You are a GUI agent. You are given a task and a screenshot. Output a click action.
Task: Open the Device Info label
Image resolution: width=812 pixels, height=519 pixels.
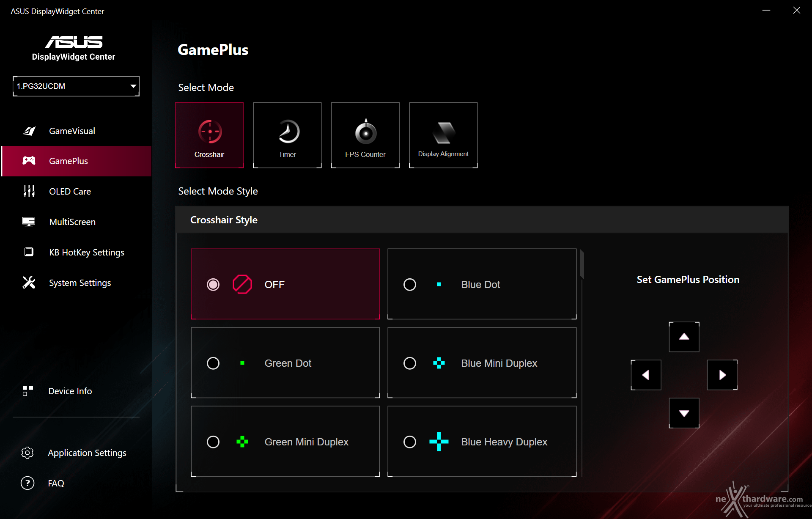[x=70, y=391]
